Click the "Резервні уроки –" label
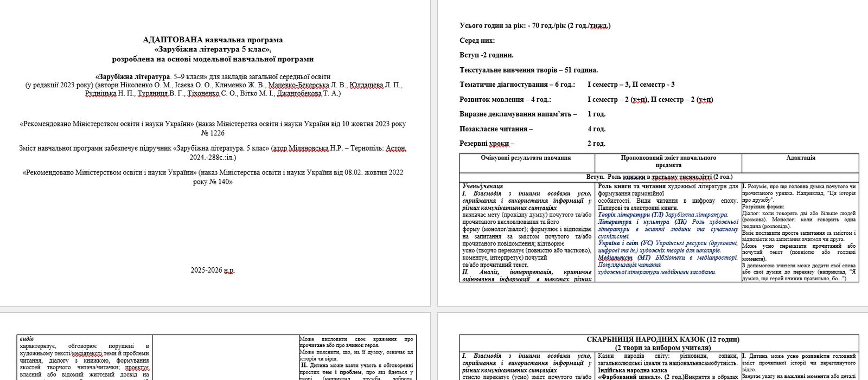This screenshot has height=380, width=868. tap(487, 144)
